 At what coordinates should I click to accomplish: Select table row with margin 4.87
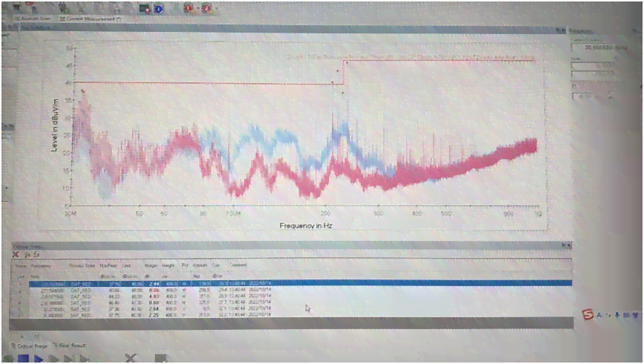(300, 297)
